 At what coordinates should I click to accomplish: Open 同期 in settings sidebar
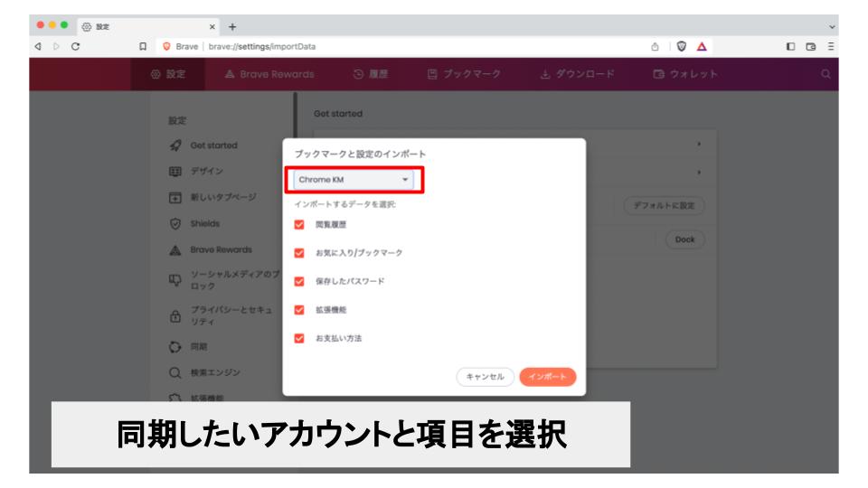(x=199, y=347)
